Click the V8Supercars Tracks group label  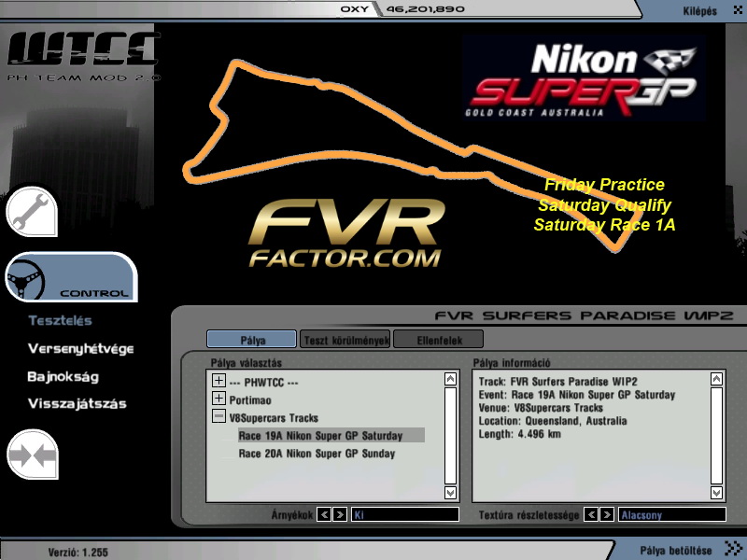pyautogui.click(x=274, y=418)
